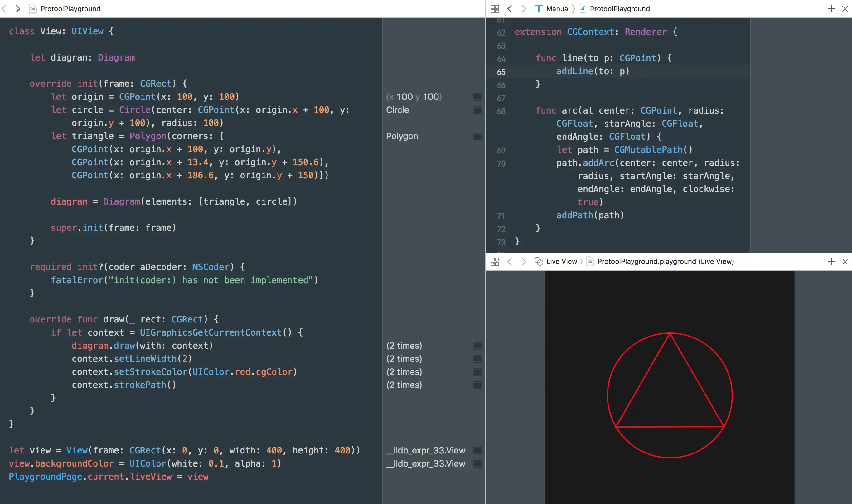Click the 'Live View' jump bar label

561,261
